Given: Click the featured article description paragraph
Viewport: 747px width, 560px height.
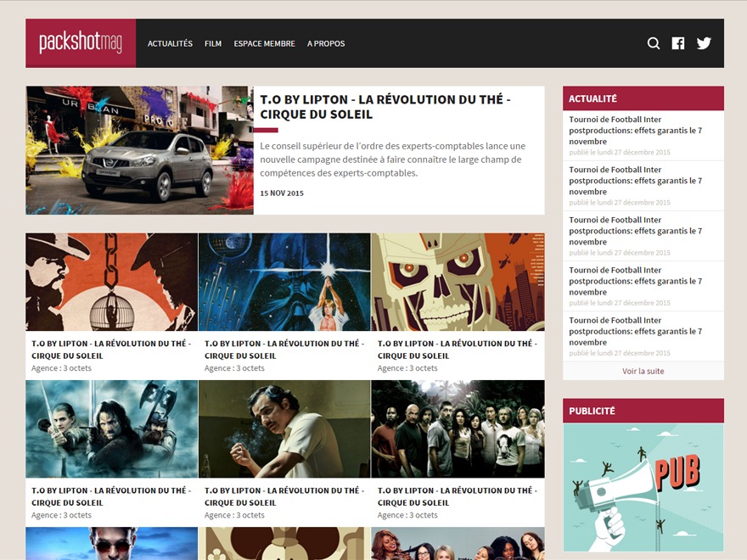Looking at the screenshot, I should (x=392, y=160).
